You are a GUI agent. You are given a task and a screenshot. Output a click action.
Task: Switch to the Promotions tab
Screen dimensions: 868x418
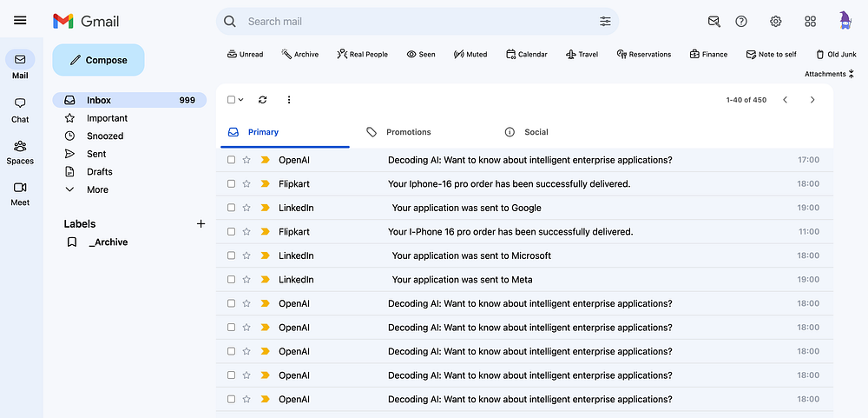408,132
